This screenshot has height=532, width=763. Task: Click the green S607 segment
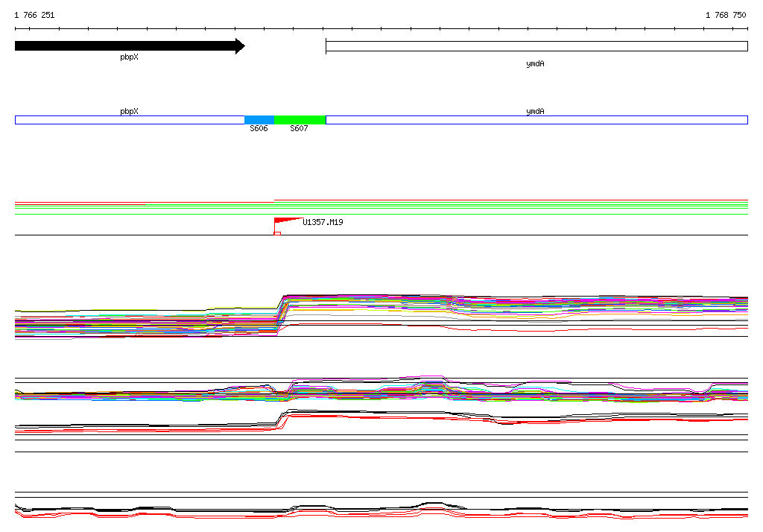pyautogui.click(x=300, y=120)
